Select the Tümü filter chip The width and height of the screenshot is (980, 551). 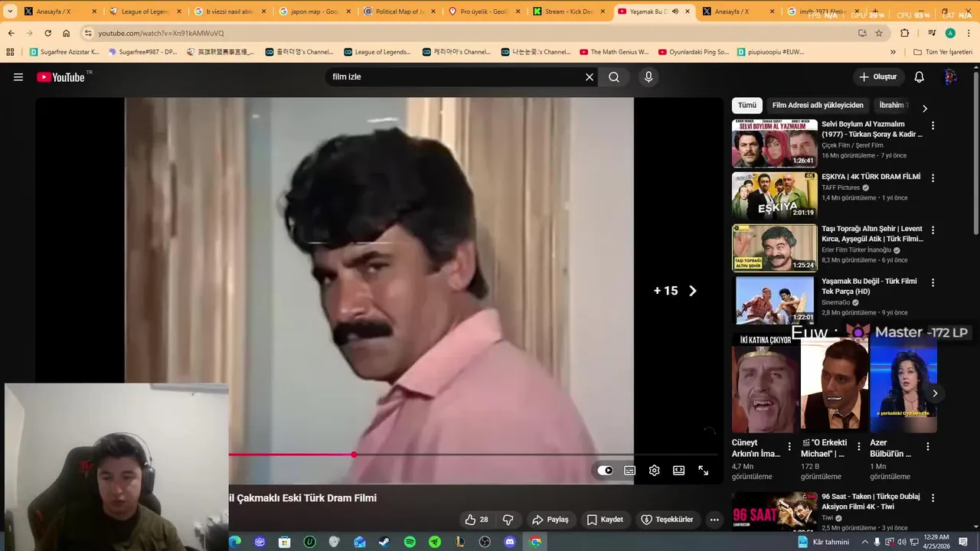746,106
